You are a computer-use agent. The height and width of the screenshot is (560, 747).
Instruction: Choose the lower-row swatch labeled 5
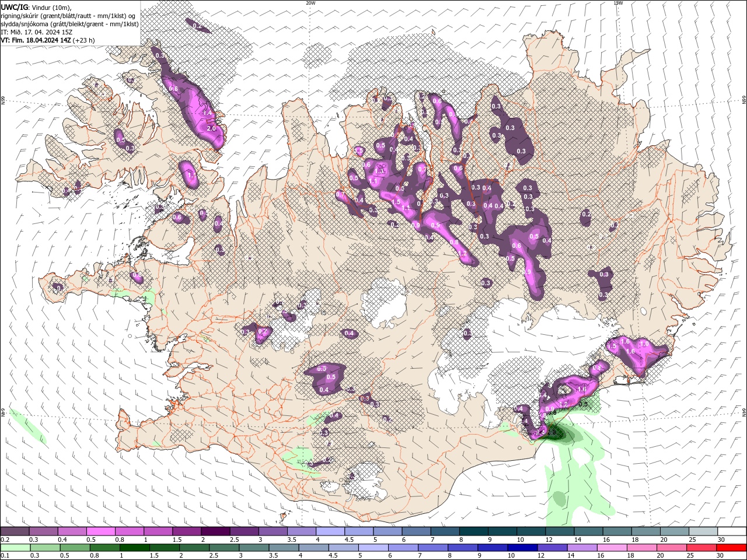tap(373, 548)
